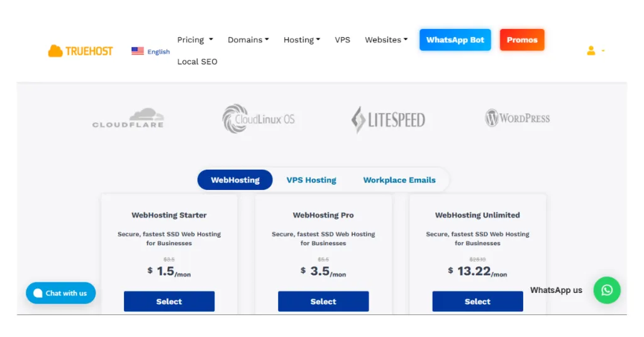Click the WordPress logo
644x337 pixels.
pos(517,118)
